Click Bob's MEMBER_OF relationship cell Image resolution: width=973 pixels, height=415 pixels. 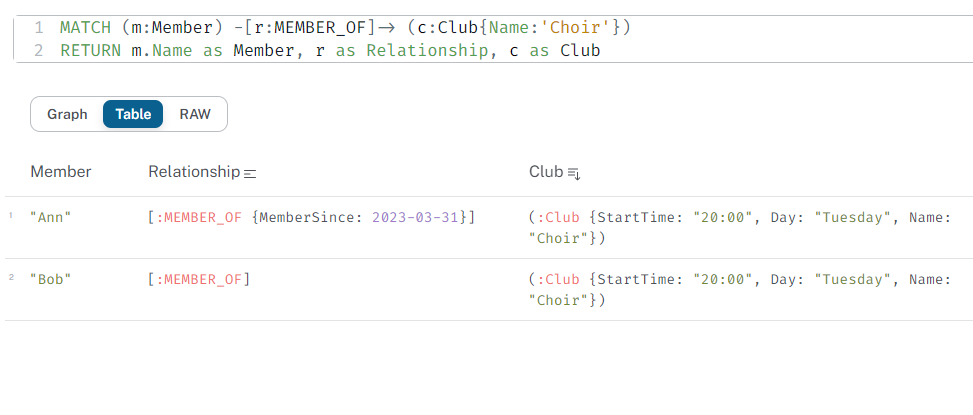199,279
